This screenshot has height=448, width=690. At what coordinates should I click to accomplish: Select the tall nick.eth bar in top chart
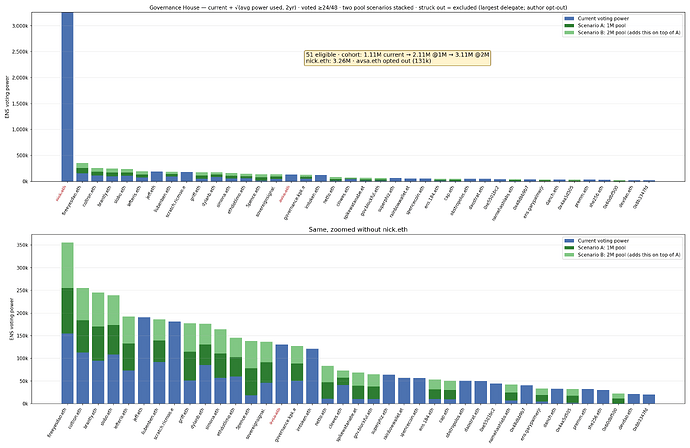click(67, 97)
